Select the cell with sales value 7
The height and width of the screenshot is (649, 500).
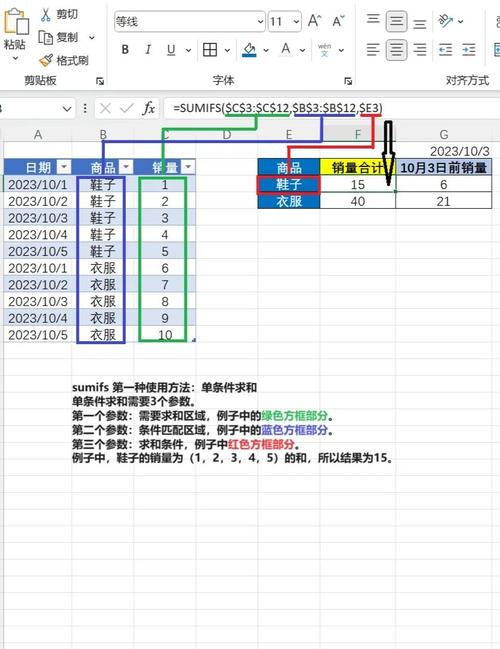[165, 285]
